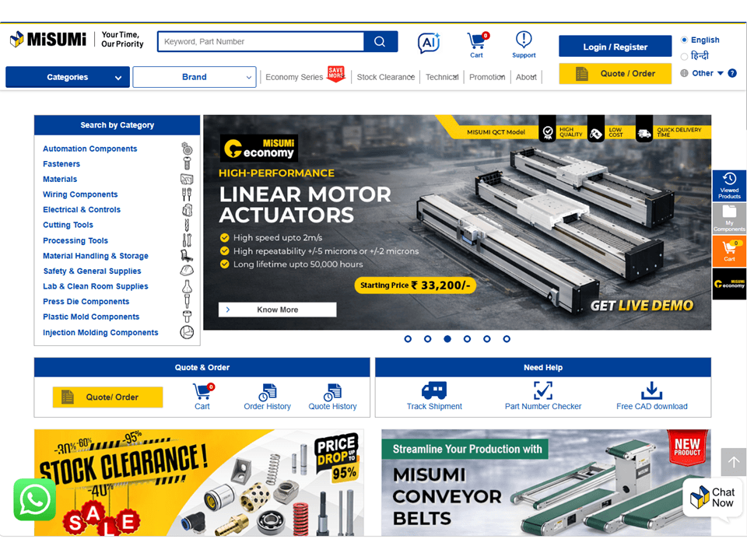Open Quote History
The width and height of the screenshot is (747, 560).
332,397
